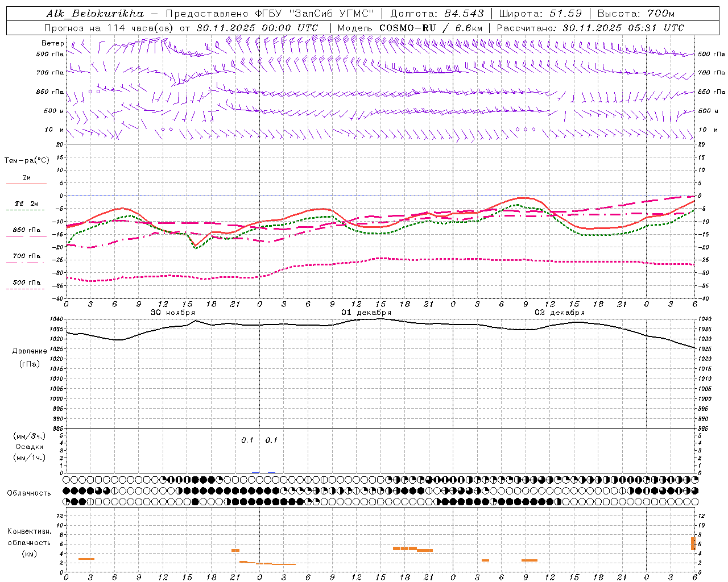728x582 pixels.
Task: Click the 30 ноября date label
Action: [x=173, y=313]
